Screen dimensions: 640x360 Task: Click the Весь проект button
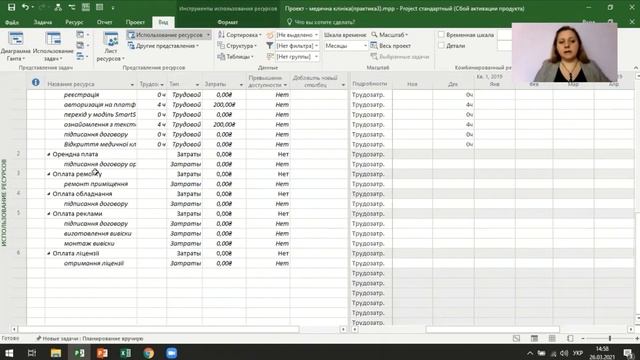point(390,46)
